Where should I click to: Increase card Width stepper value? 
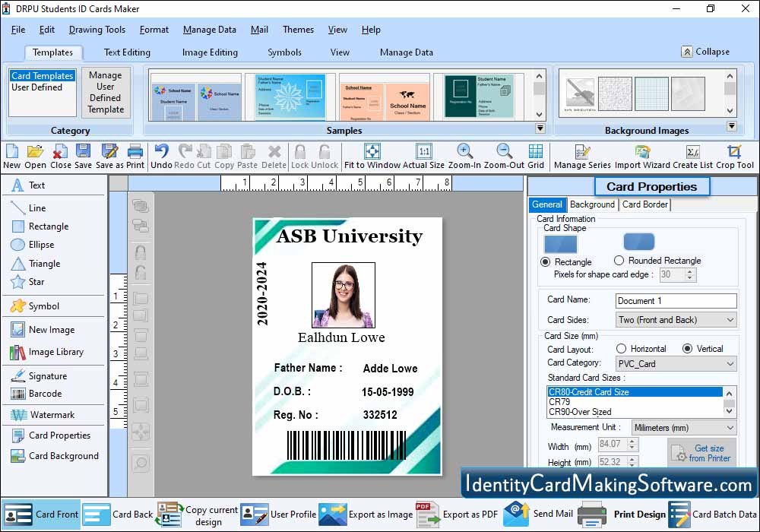[x=632, y=441]
